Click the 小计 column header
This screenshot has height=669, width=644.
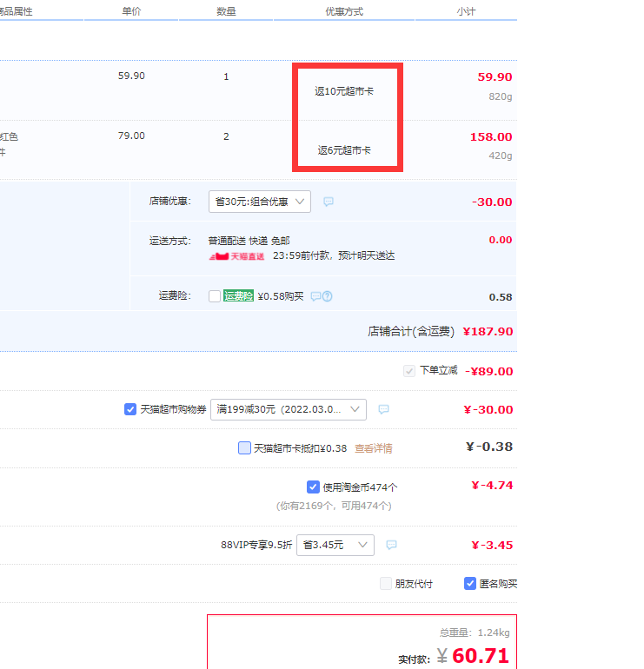point(466,11)
